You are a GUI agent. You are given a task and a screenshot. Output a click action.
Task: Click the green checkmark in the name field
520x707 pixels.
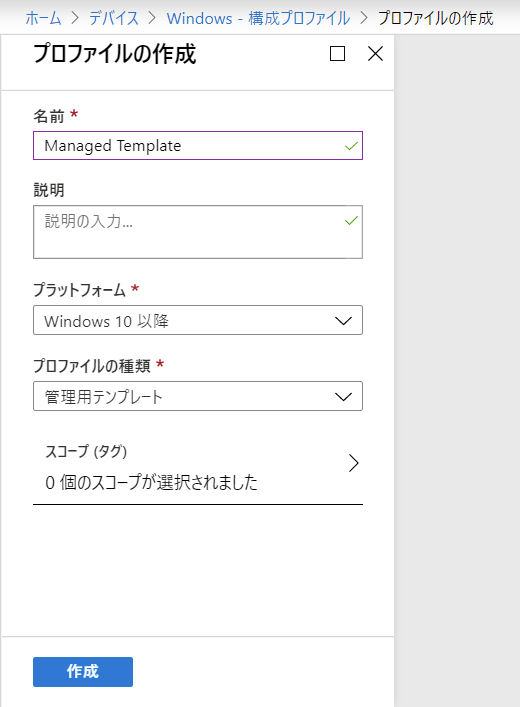[x=351, y=146]
